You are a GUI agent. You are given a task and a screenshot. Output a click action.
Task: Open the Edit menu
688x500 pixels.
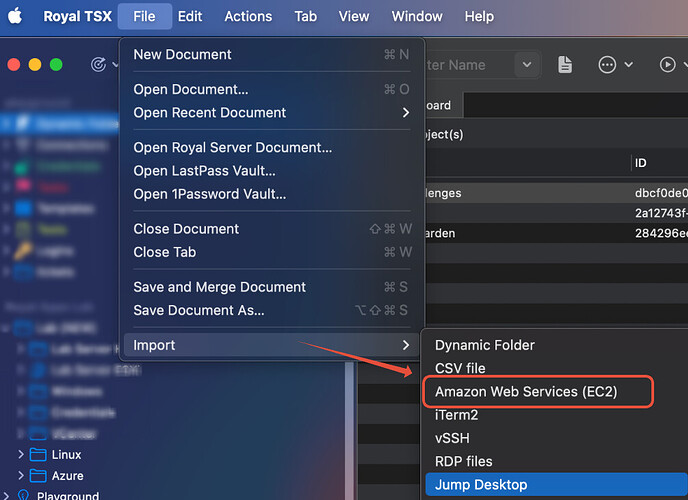pyautogui.click(x=190, y=16)
